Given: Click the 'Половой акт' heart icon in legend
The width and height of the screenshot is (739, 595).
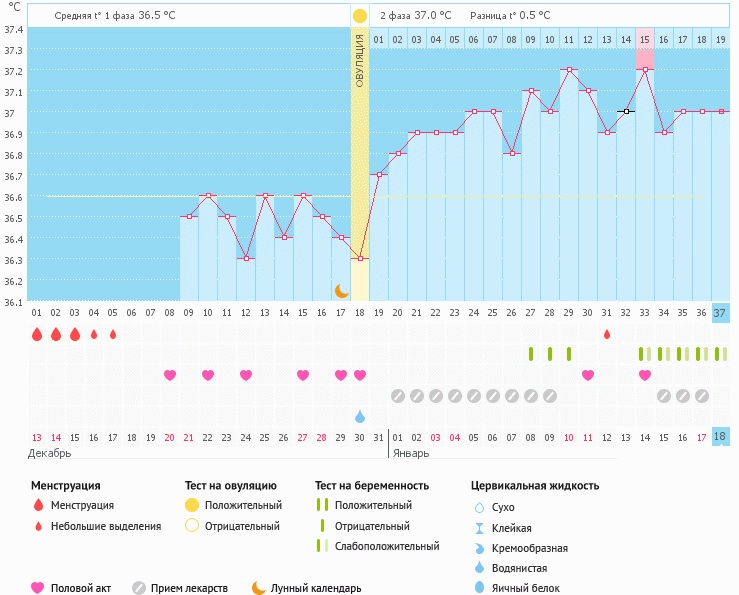Looking at the screenshot, I should tap(38, 588).
